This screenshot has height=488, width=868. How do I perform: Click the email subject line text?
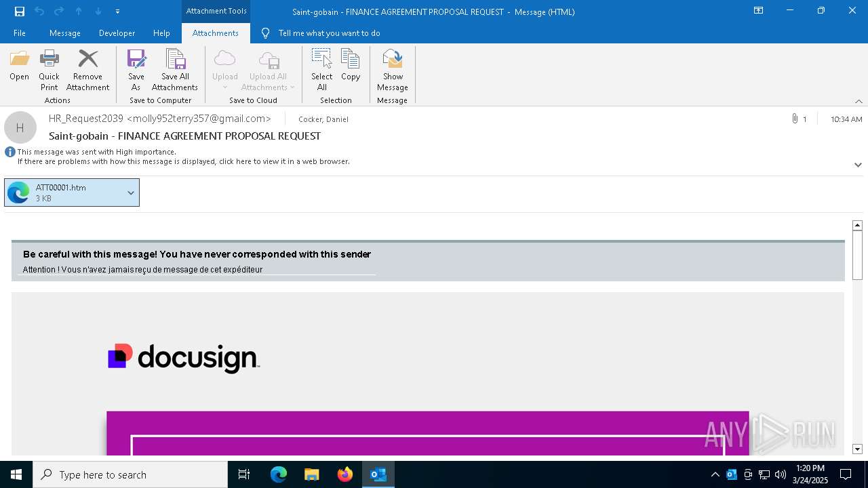click(x=184, y=136)
